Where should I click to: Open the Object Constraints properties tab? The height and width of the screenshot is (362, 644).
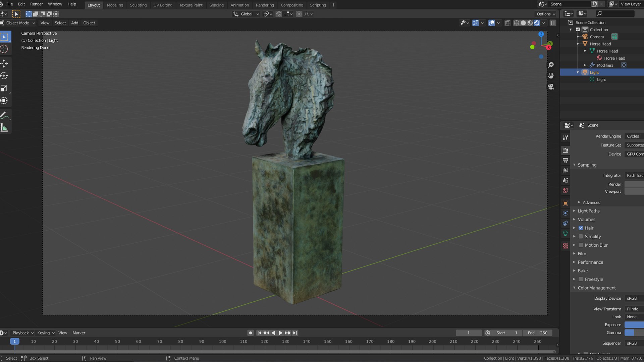[566, 223]
